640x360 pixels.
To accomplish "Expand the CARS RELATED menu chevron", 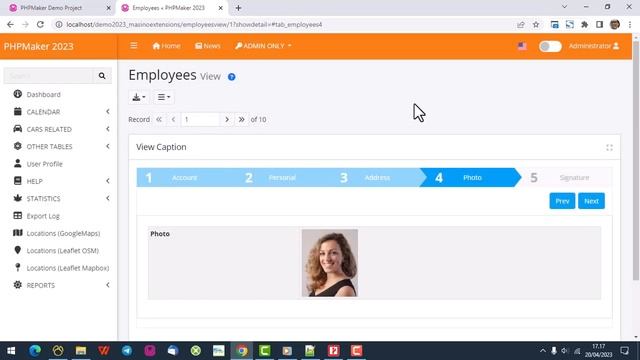I will [108, 129].
